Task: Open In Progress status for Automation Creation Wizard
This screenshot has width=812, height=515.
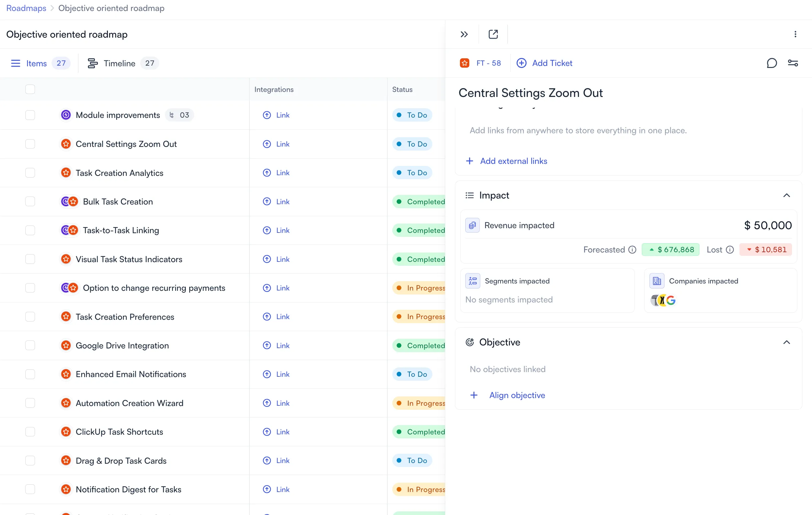Action: point(419,403)
